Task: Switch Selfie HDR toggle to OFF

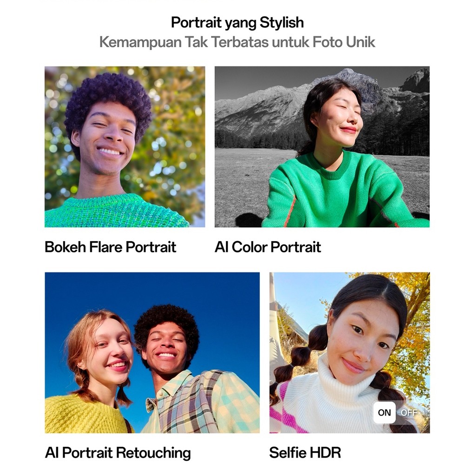Action: 409,413
